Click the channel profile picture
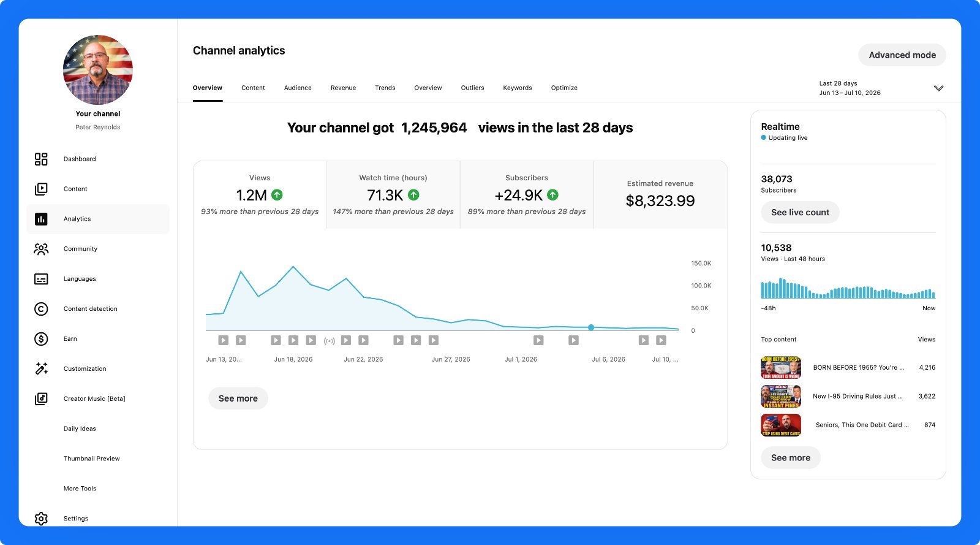This screenshot has height=545, width=980. (98, 70)
